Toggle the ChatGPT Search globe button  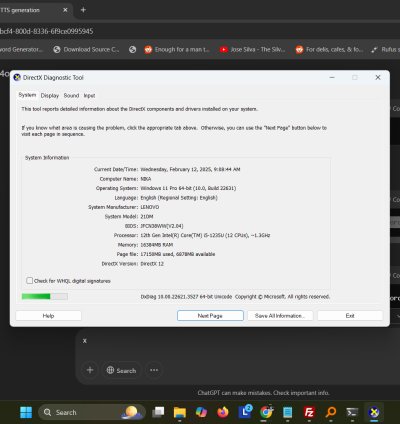click(x=121, y=370)
